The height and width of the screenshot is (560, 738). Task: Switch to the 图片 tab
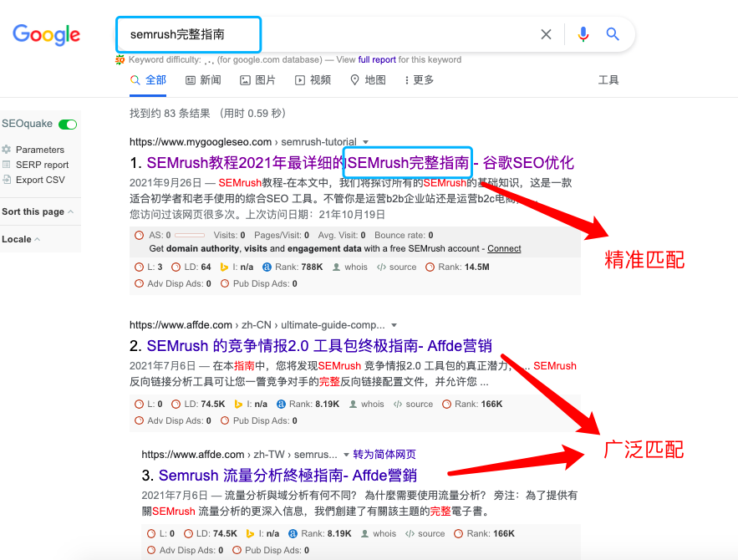[x=258, y=80]
